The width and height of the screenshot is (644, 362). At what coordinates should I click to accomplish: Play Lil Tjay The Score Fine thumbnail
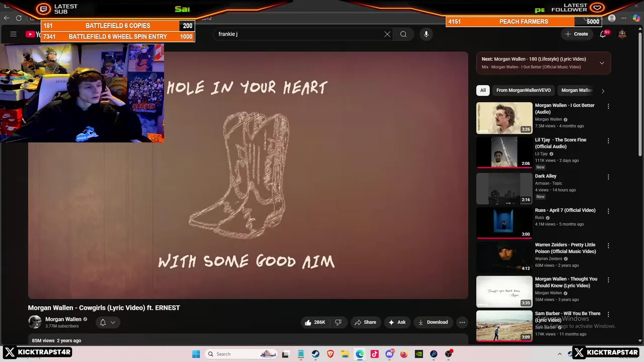[504, 152]
